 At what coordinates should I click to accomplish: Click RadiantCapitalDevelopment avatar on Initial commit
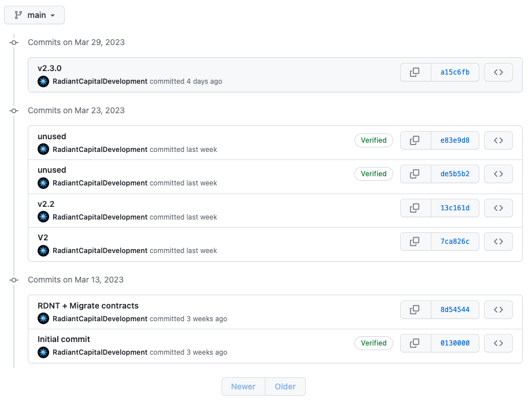pos(43,352)
